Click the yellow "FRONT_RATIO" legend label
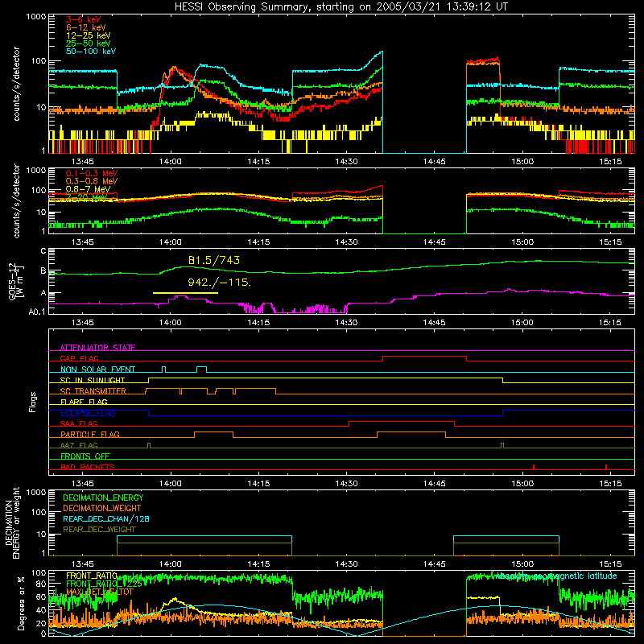The height and width of the screenshot is (644, 644). point(92,576)
